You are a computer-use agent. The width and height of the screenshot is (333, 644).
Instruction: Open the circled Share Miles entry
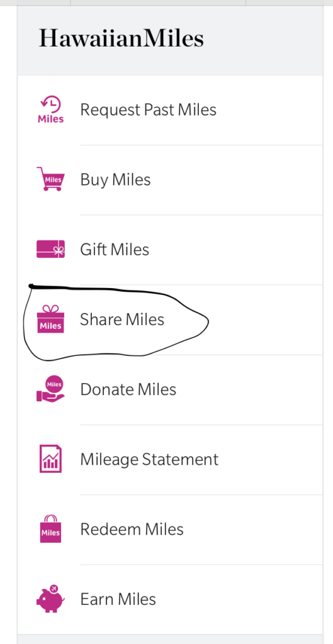pos(170,319)
